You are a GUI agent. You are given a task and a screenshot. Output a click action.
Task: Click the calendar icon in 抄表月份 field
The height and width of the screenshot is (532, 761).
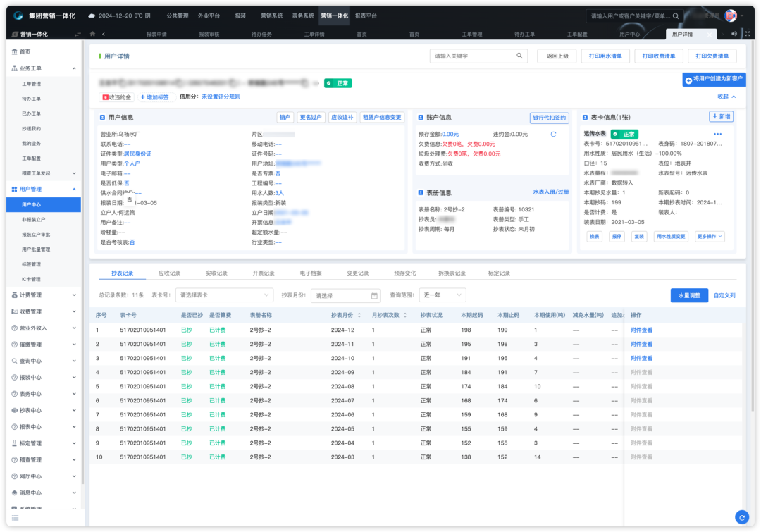pos(375,296)
